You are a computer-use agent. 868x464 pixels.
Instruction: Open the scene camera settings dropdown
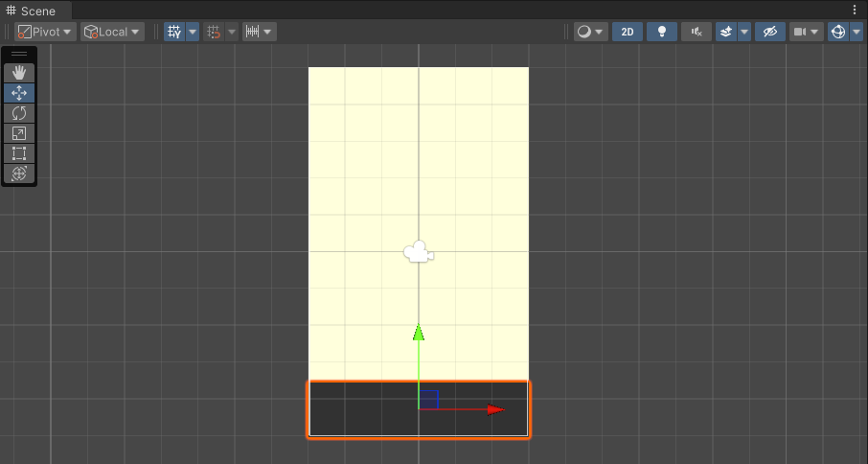pos(806,32)
